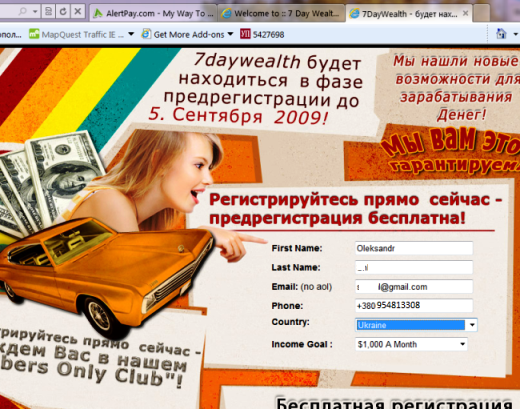Image resolution: width=520 pixels, height=409 pixels.
Task: Switch to the AlertPay.com tab
Action: tap(154, 13)
